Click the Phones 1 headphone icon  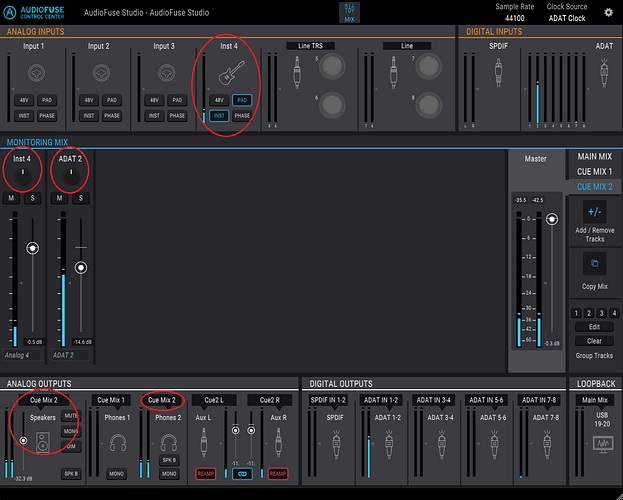coord(118,442)
